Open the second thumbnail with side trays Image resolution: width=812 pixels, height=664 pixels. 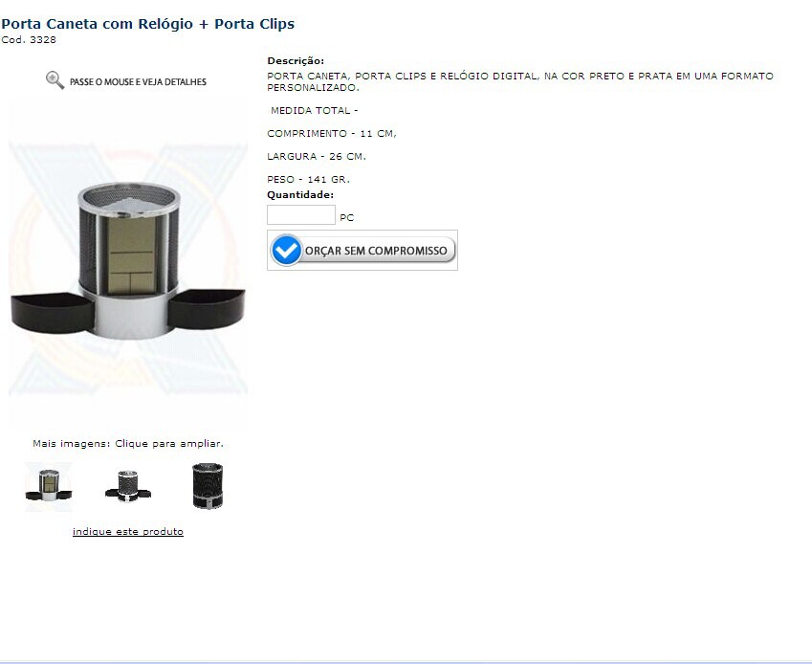[128, 486]
